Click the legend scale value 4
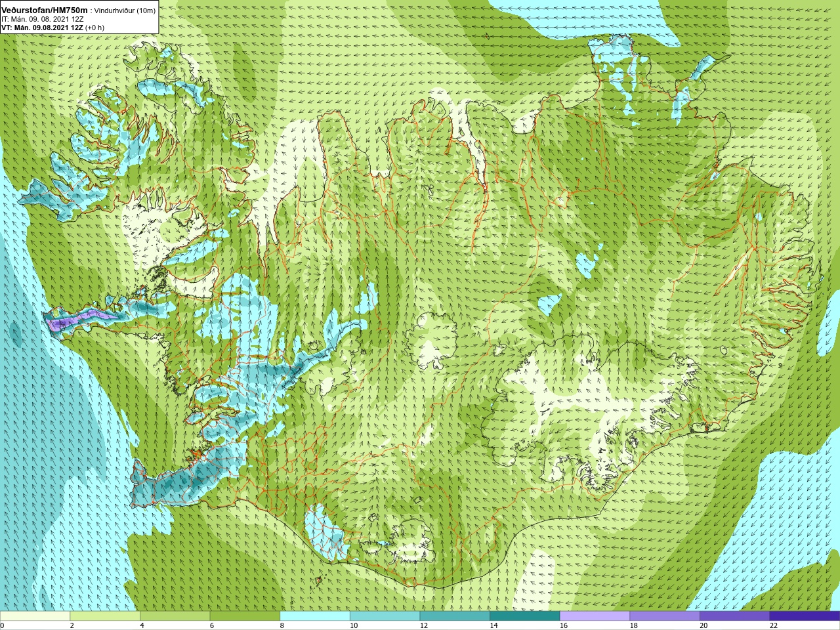Screen dimensions: 840x630 click(142, 625)
